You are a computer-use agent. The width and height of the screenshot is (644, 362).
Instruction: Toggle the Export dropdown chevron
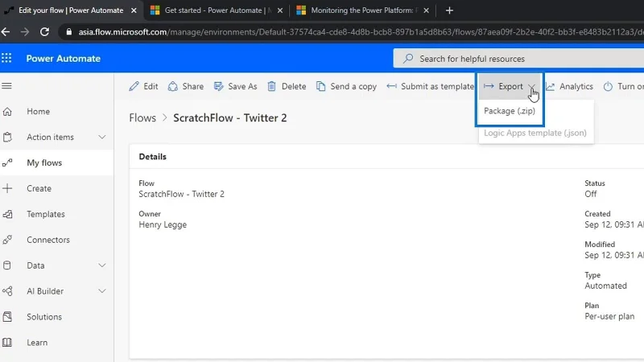point(531,86)
